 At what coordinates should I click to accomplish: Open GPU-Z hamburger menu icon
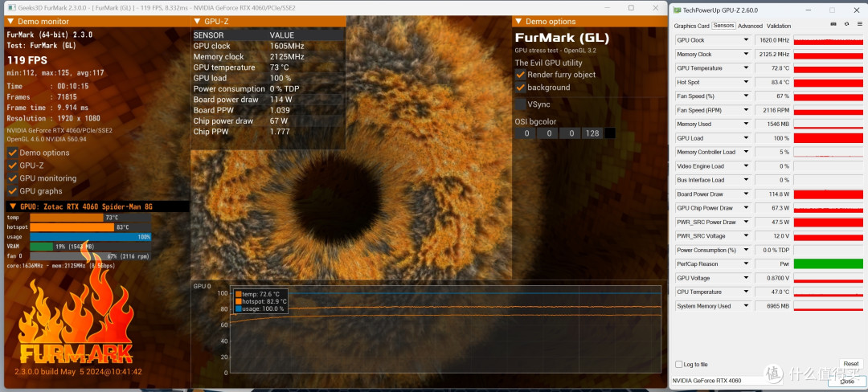(860, 25)
